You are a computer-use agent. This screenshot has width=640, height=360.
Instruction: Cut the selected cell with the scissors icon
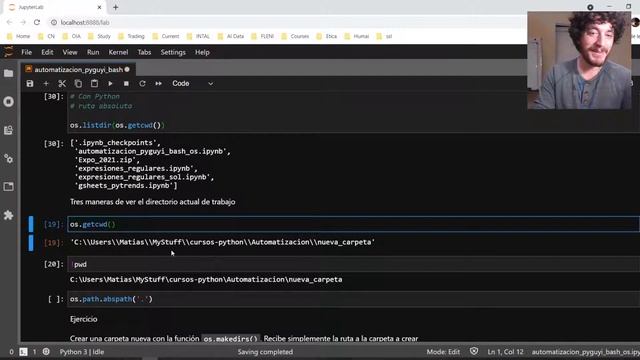(x=62, y=84)
